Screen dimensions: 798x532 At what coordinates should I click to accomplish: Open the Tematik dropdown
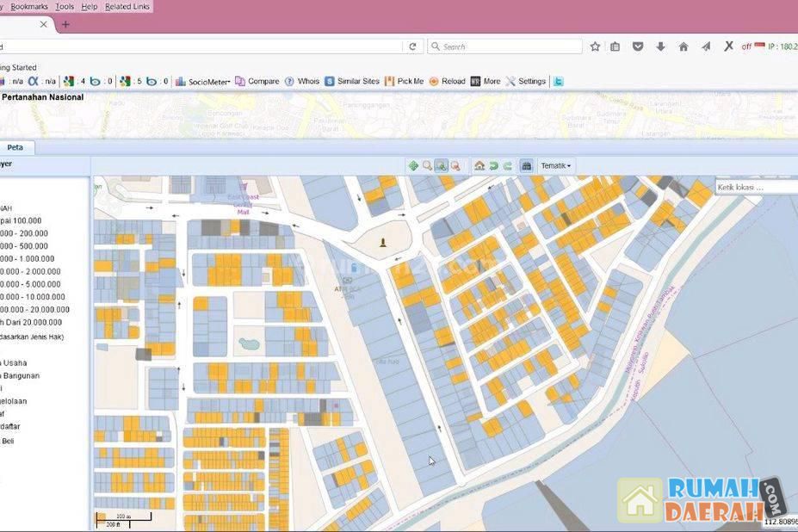pyautogui.click(x=555, y=166)
